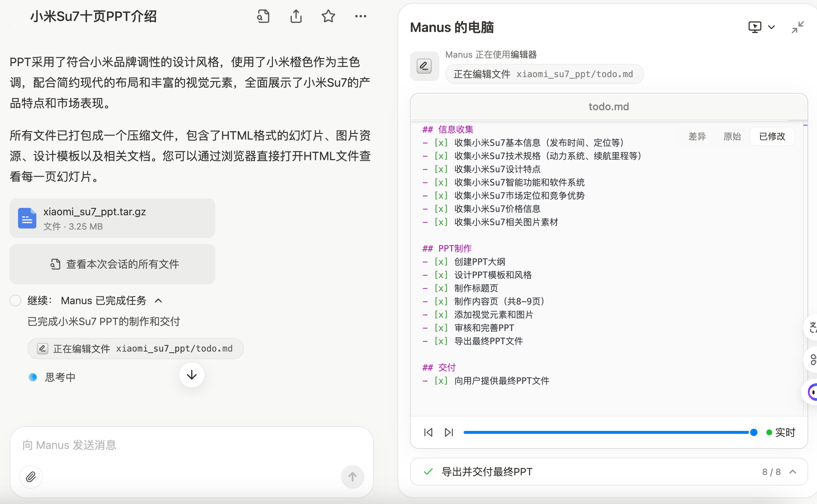This screenshot has height=504, width=817.
Task: Star this conversation as favorite
Action: click(328, 16)
